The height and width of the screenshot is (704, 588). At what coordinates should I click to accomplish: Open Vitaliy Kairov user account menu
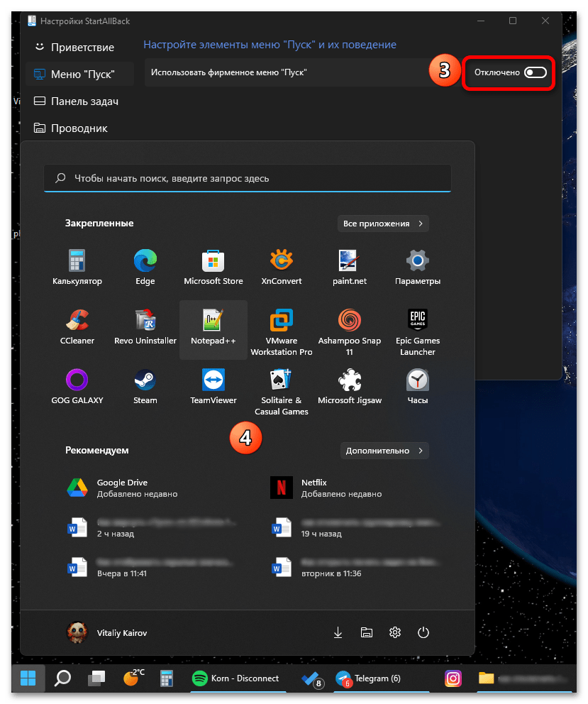107,632
